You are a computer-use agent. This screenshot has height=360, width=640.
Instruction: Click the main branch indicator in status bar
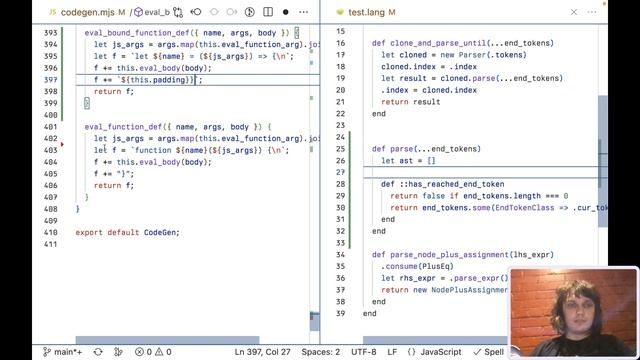click(x=62, y=352)
